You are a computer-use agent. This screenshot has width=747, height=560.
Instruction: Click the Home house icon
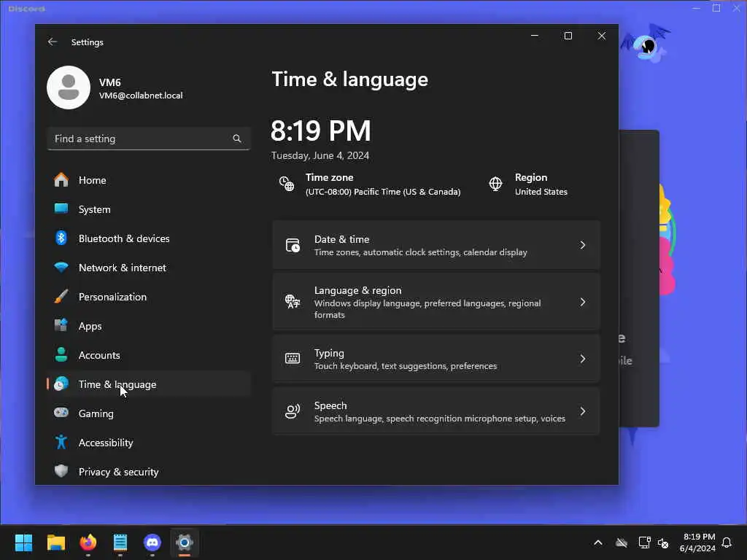point(61,179)
